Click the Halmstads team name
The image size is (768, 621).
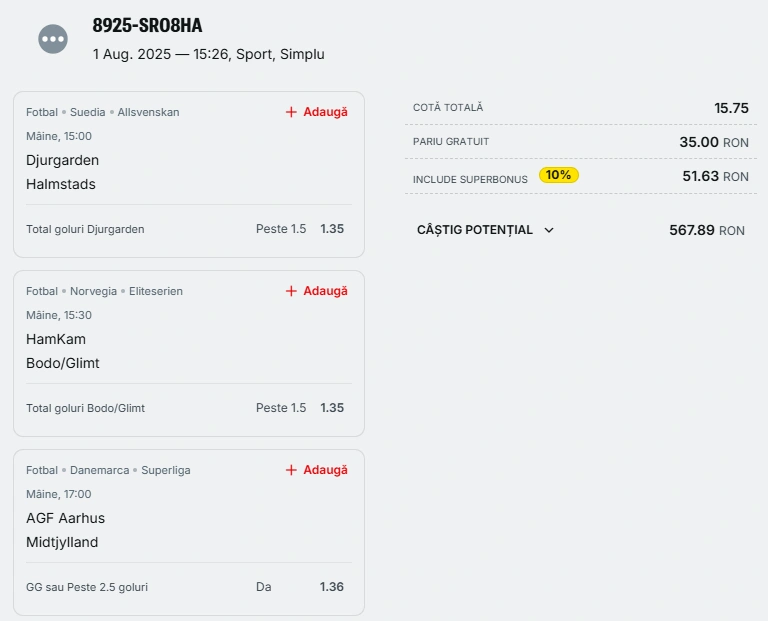[x=61, y=184]
